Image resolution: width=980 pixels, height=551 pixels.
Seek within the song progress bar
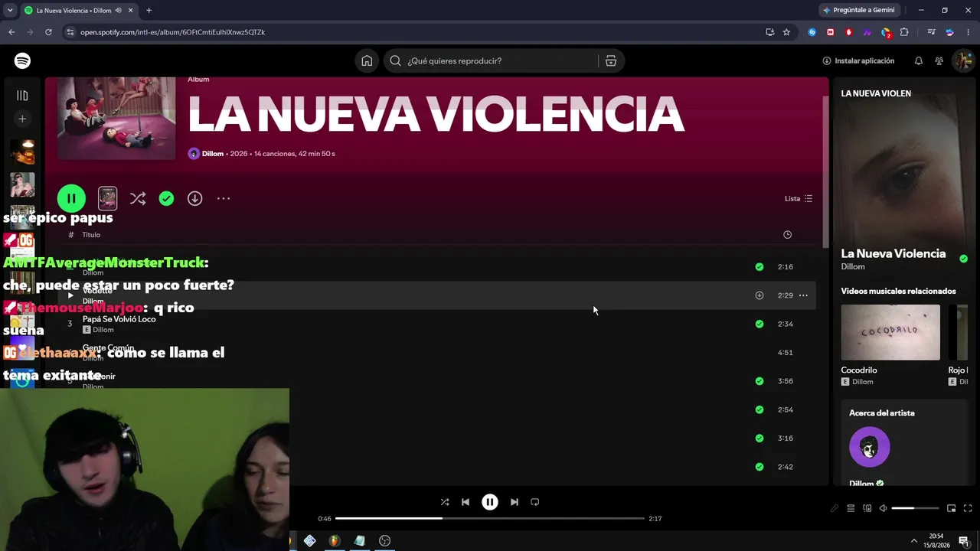(x=490, y=518)
